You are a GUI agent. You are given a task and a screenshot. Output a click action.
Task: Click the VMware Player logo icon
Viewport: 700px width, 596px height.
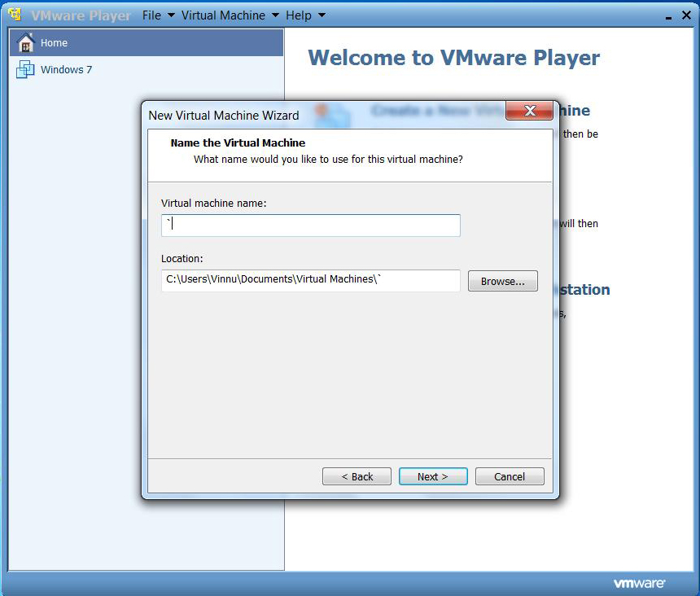tap(15, 15)
